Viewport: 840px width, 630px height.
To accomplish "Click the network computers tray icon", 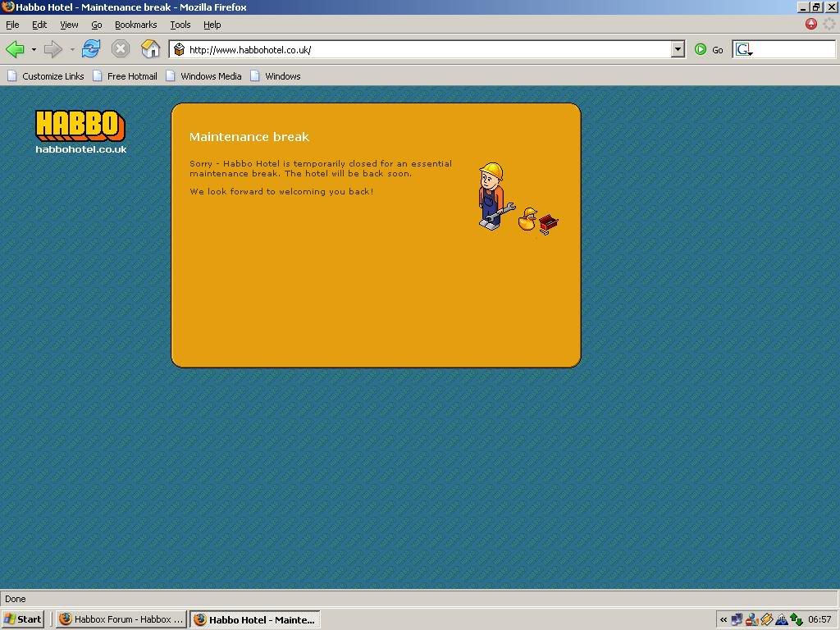I will [737, 619].
